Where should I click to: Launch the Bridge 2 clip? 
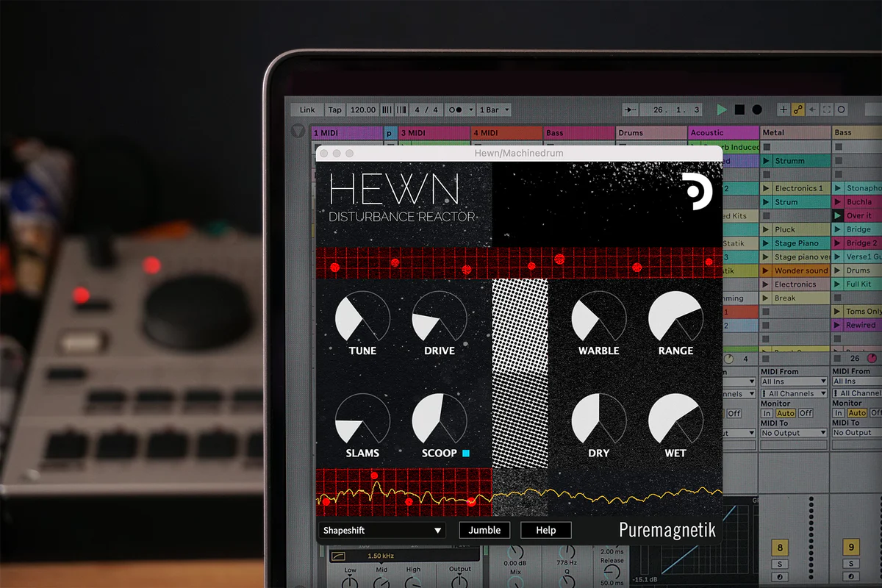click(x=838, y=243)
